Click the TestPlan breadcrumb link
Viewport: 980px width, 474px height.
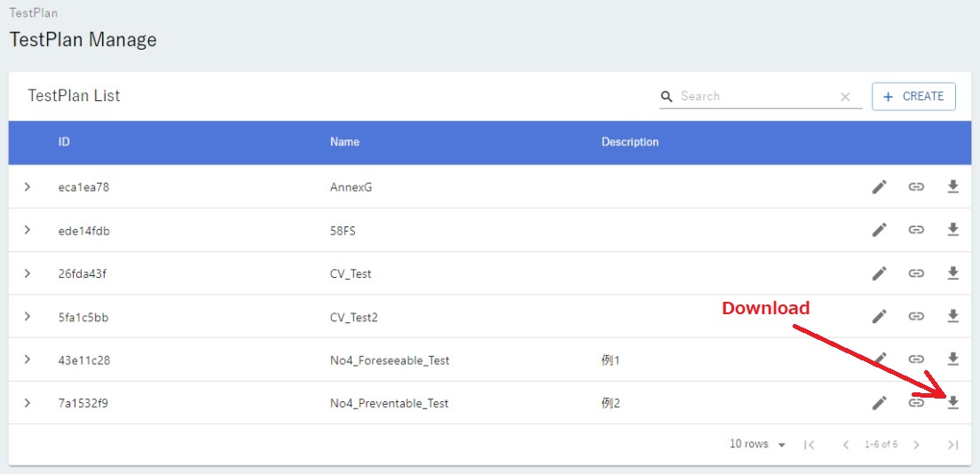[33, 13]
